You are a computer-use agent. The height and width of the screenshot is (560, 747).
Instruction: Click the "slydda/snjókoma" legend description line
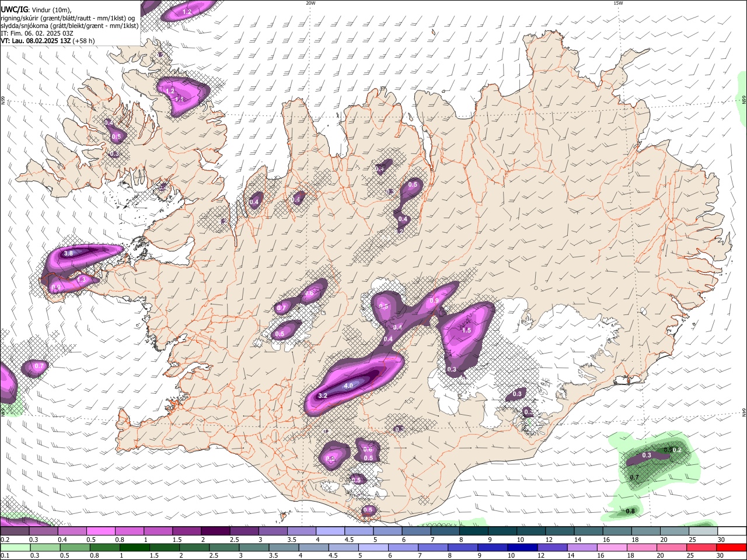coord(69,26)
